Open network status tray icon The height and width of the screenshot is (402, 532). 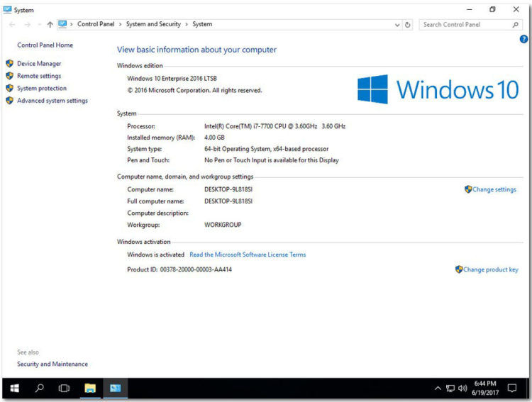[450, 389]
